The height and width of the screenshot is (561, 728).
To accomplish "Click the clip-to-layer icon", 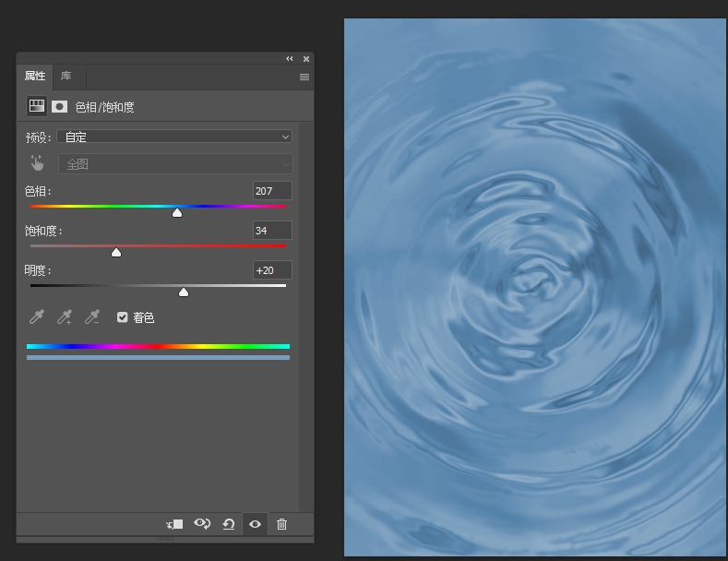I will 174,524.
